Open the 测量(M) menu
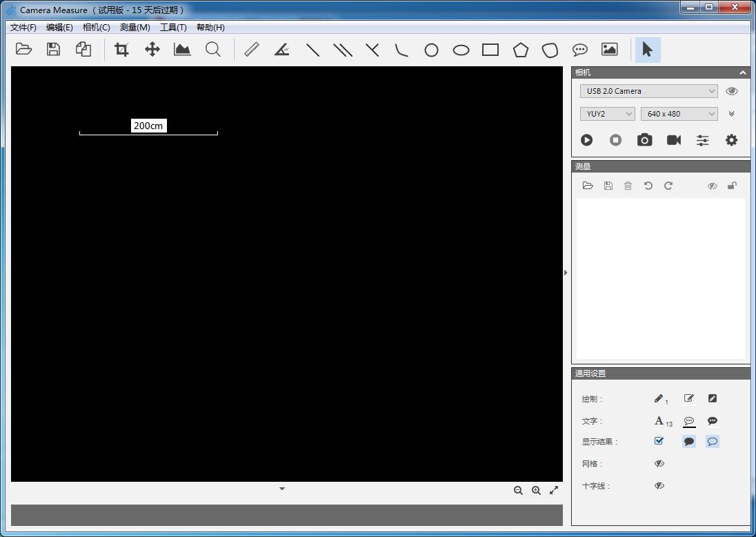The image size is (756, 537). coord(135,28)
